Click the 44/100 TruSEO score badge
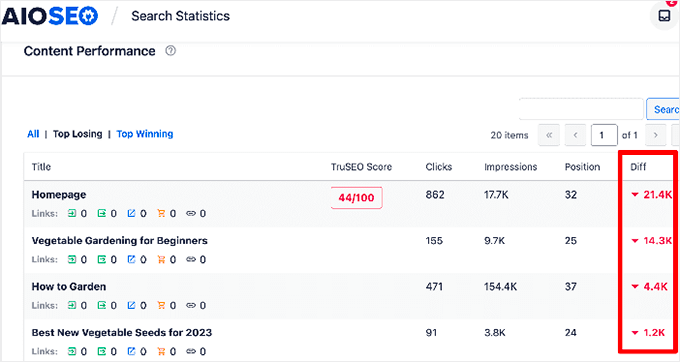The width and height of the screenshot is (680, 362). [x=356, y=198]
